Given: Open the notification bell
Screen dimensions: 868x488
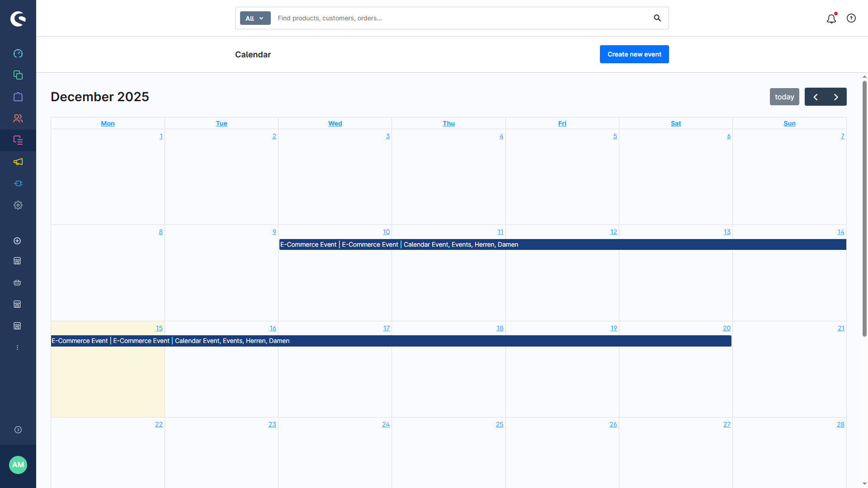Looking at the screenshot, I should pyautogui.click(x=831, y=19).
